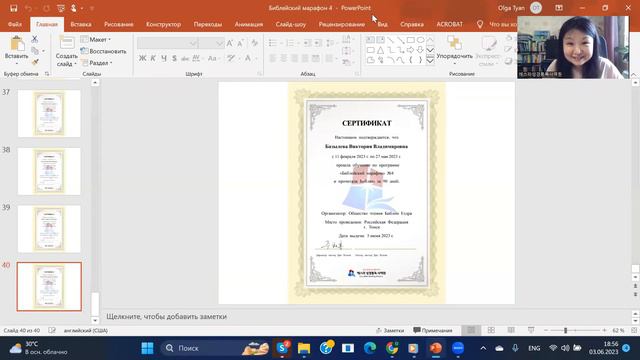Select the oval shape in the shapes gallery

pos(420,40)
